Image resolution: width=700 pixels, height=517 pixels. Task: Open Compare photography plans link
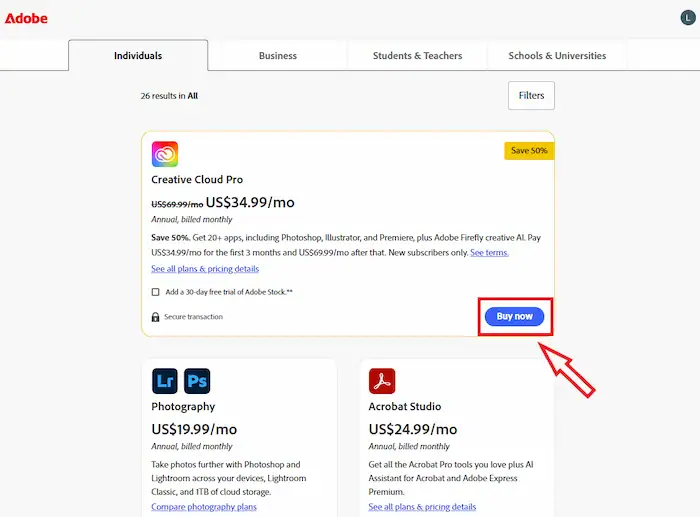pyautogui.click(x=204, y=507)
